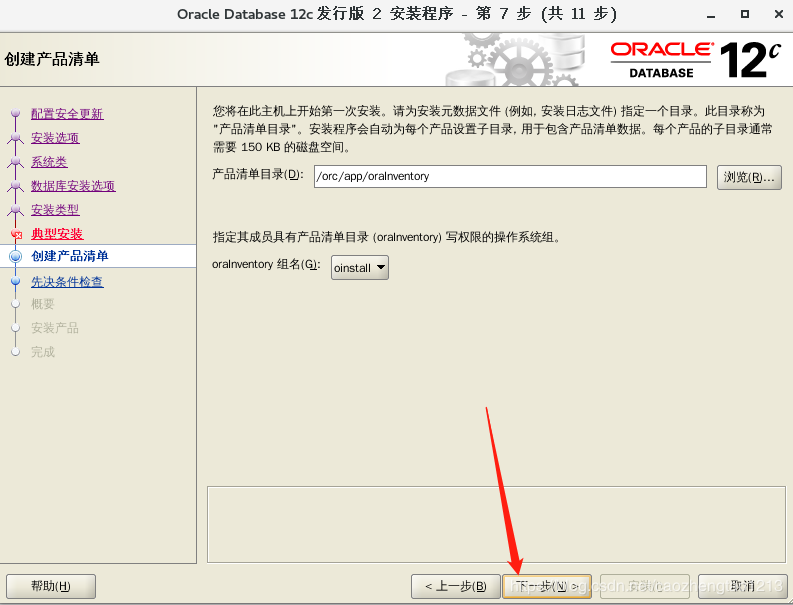Click the step bullet beside 先决条件检查
The height and width of the screenshot is (605, 793).
tap(16, 281)
